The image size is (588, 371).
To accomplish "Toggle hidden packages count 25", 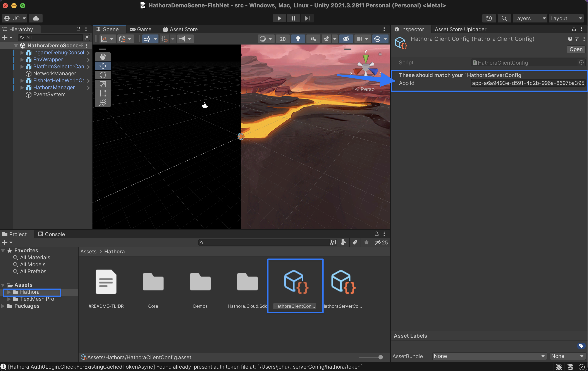I will (x=381, y=242).
